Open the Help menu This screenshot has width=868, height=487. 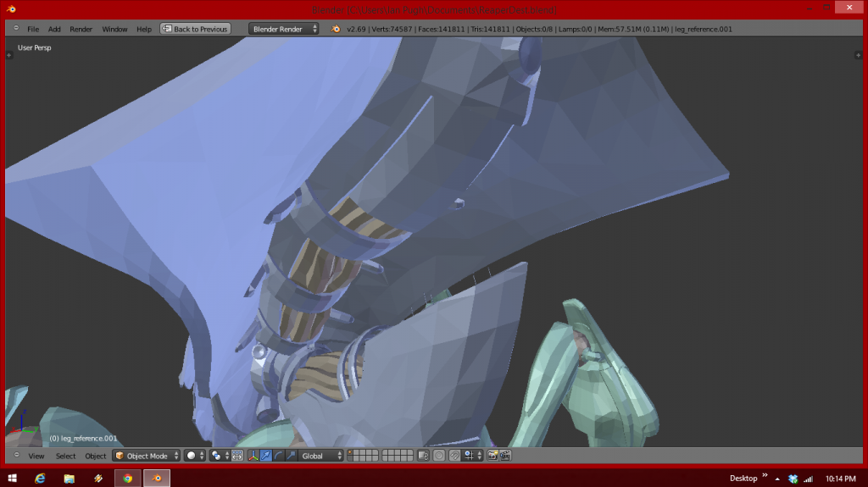point(144,29)
